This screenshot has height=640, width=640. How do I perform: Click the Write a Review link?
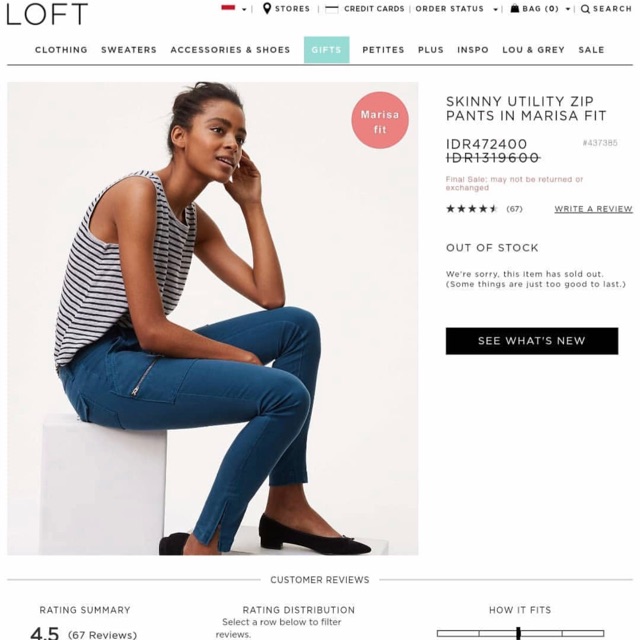(593, 209)
